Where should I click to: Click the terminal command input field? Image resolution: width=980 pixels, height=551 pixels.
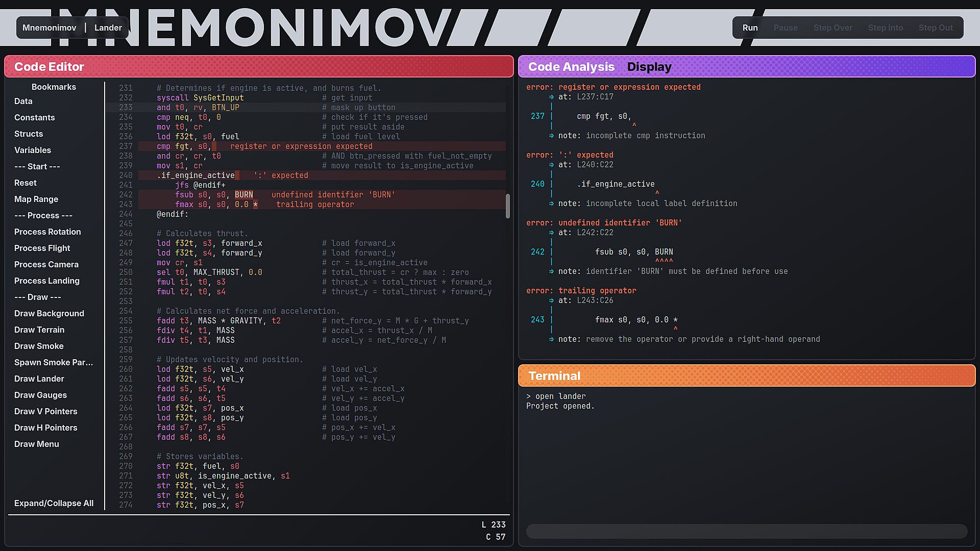point(746,531)
